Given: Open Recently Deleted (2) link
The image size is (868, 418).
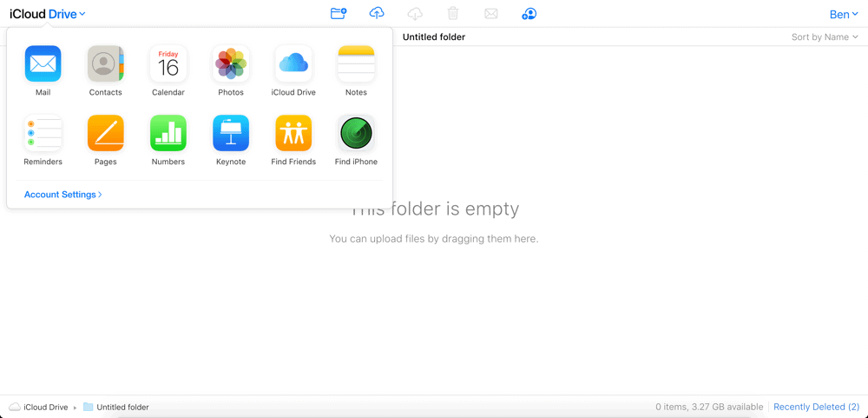Looking at the screenshot, I should 817,407.
